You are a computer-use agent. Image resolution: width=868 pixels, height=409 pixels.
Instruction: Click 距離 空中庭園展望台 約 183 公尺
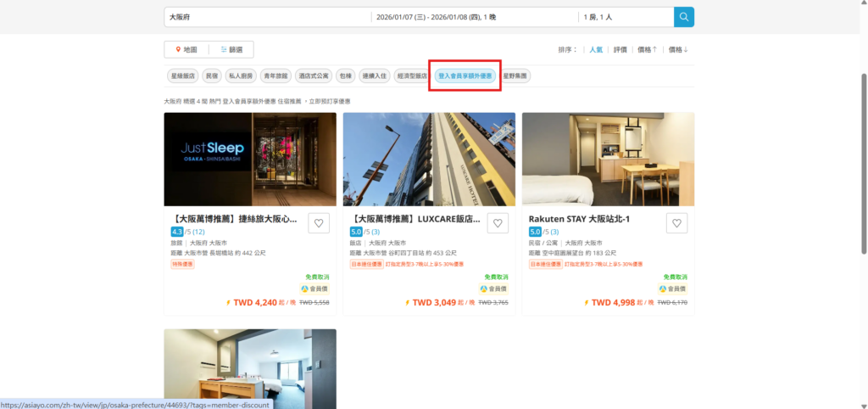(573, 253)
